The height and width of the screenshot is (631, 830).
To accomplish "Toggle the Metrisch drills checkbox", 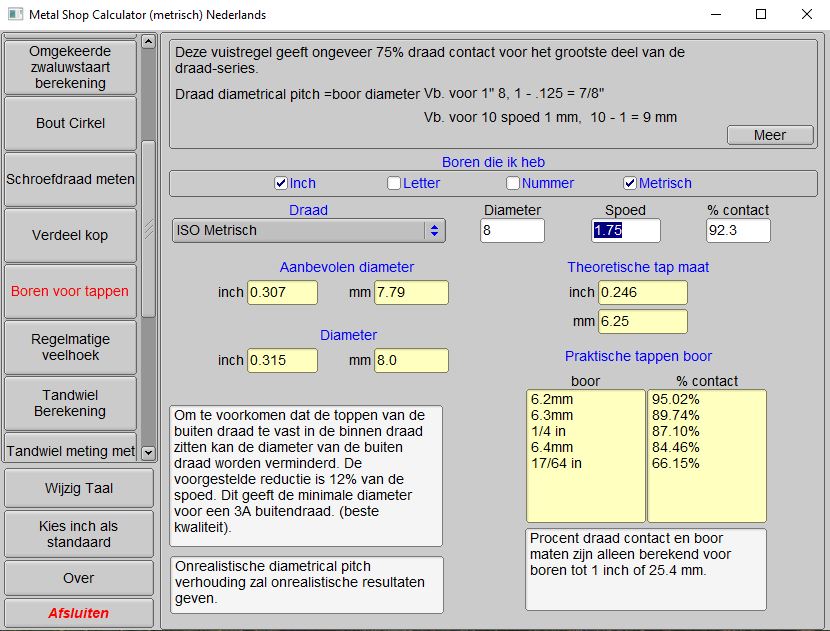I will coord(630,183).
